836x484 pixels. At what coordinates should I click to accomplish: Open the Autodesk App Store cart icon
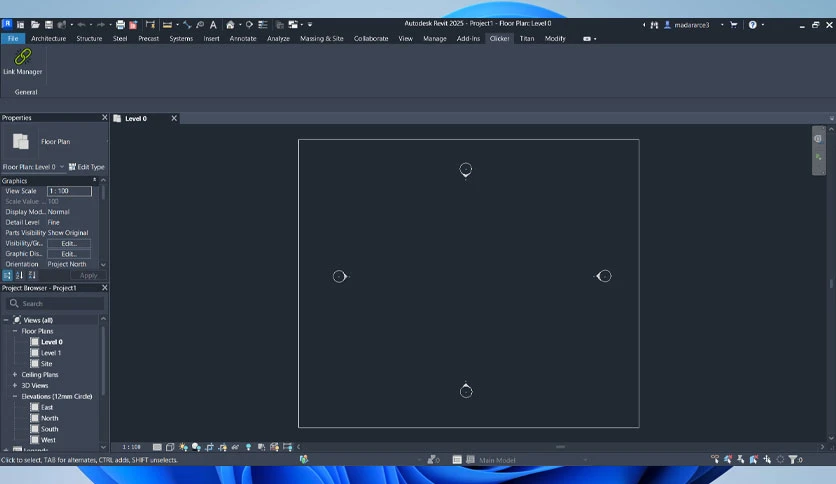[x=734, y=25]
